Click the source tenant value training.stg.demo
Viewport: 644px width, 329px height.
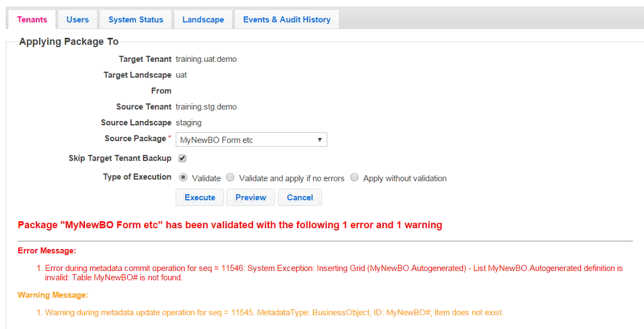206,107
